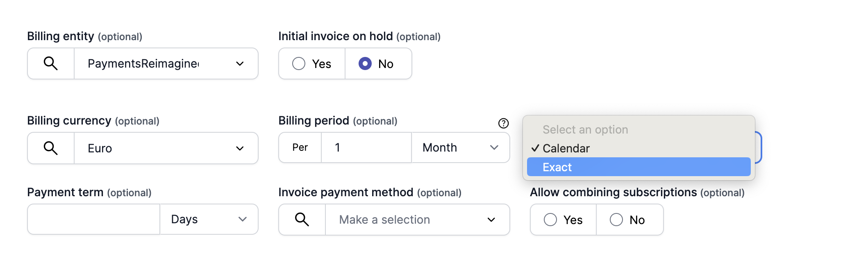The width and height of the screenshot is (868, 272).
Task: Pick the Exact option in the list
Action: click(639, 167)
